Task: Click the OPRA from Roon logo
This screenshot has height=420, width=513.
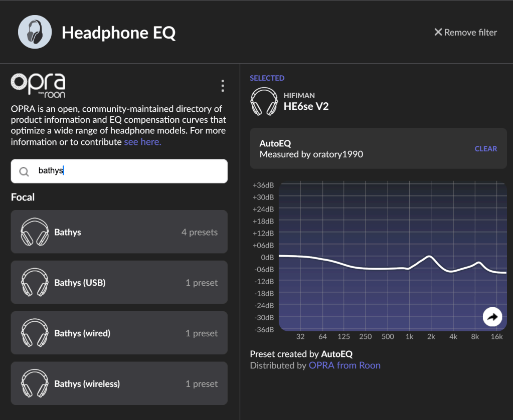Action: point(38,86)
